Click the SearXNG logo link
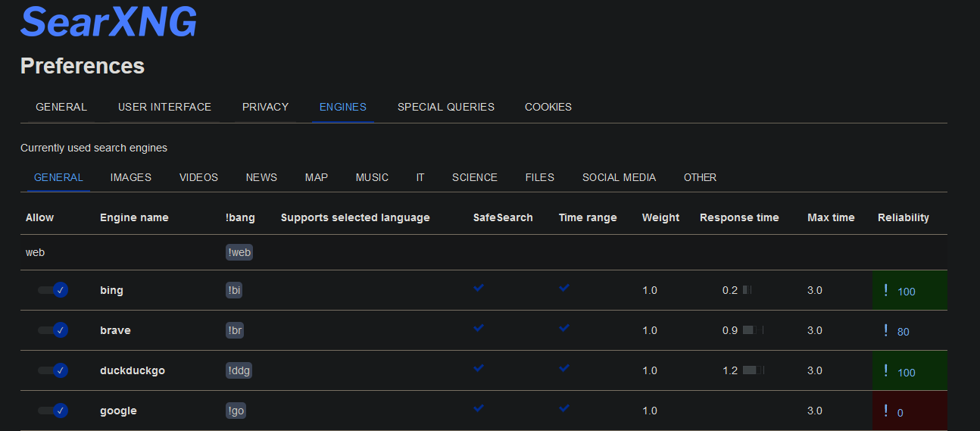 (x=108, y=22)
